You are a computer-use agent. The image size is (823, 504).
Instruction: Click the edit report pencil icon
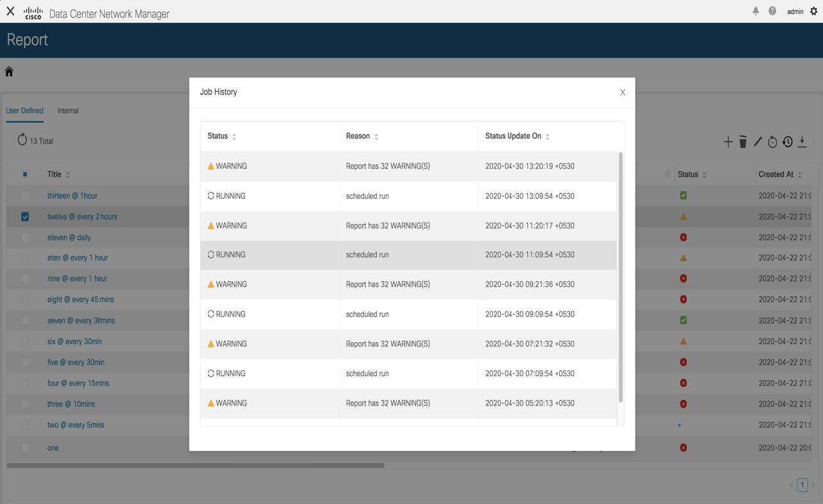(757, 142)
